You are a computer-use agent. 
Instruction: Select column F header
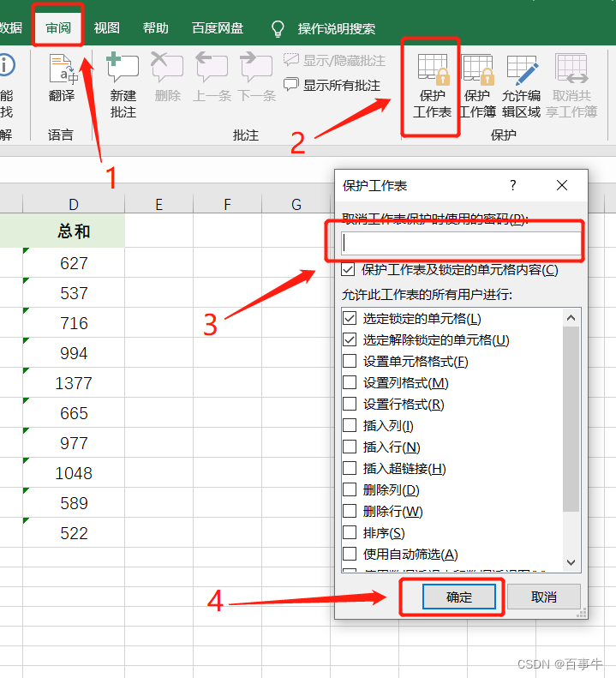[x=227, y=204]
